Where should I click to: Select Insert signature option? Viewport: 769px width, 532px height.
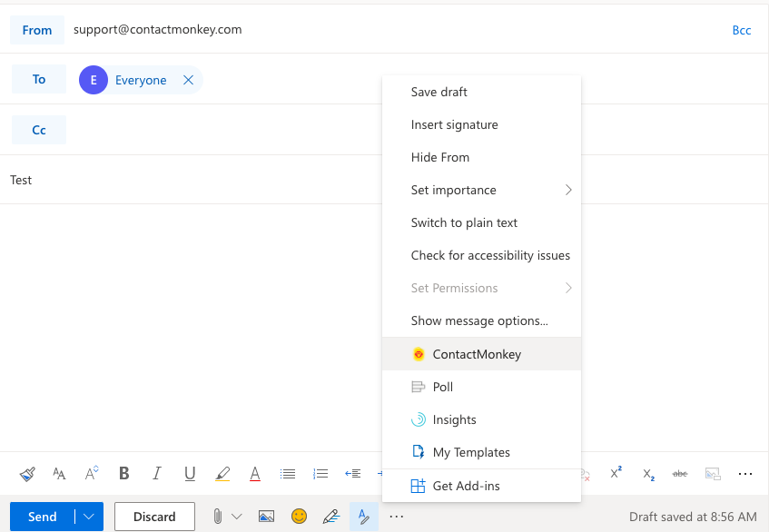coord(481,124)
